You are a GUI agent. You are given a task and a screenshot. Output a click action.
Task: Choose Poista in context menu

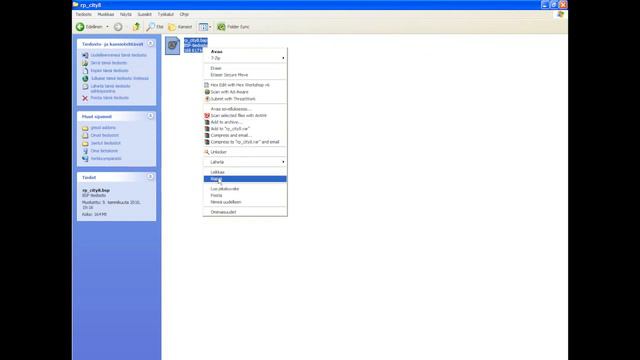[245, 196]
